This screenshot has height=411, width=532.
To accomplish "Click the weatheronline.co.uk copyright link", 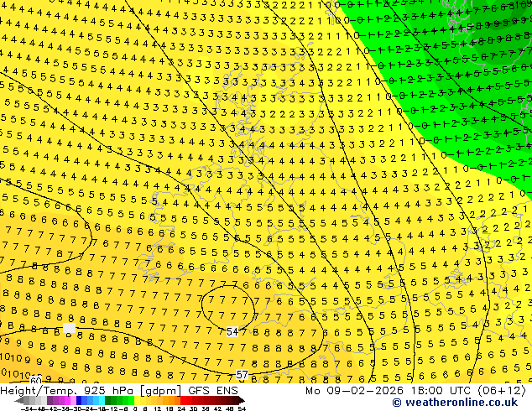I will click(455, 403).
